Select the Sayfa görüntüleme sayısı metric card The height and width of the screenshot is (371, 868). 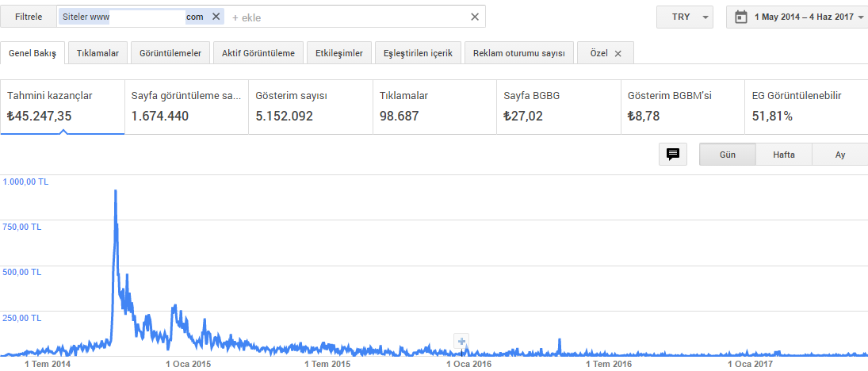pos(186,106)
